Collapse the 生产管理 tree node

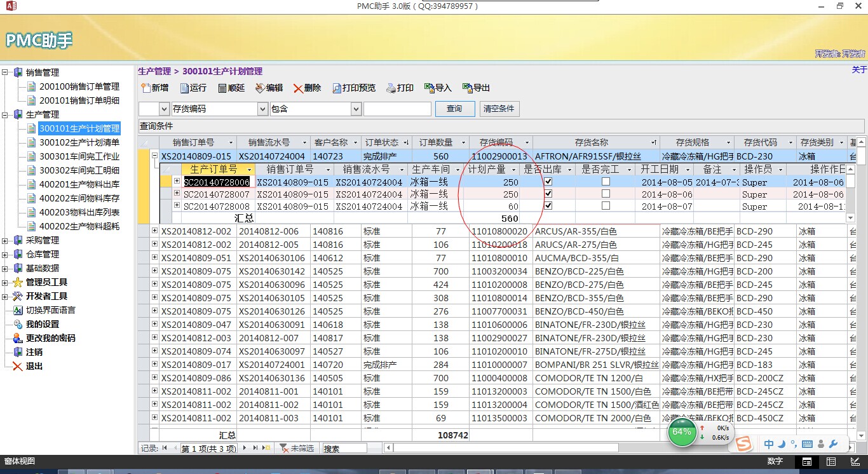pyautogui.click(x=6, y=114)
